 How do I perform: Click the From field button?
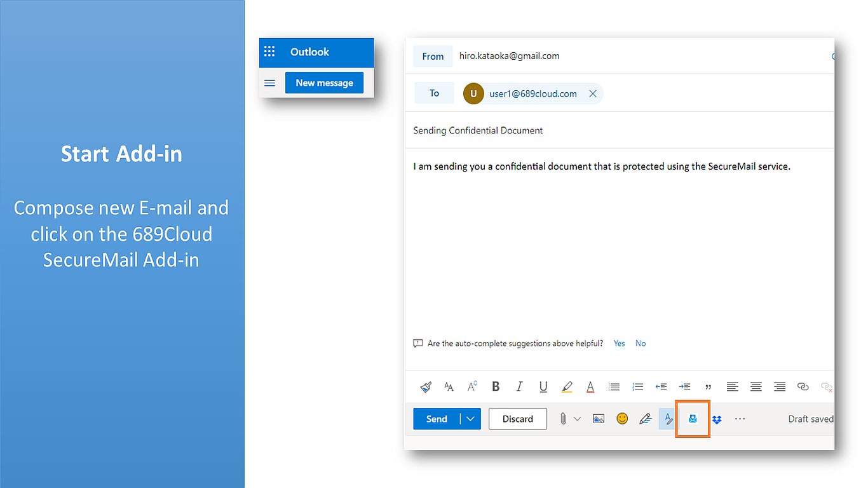(433, 57)
